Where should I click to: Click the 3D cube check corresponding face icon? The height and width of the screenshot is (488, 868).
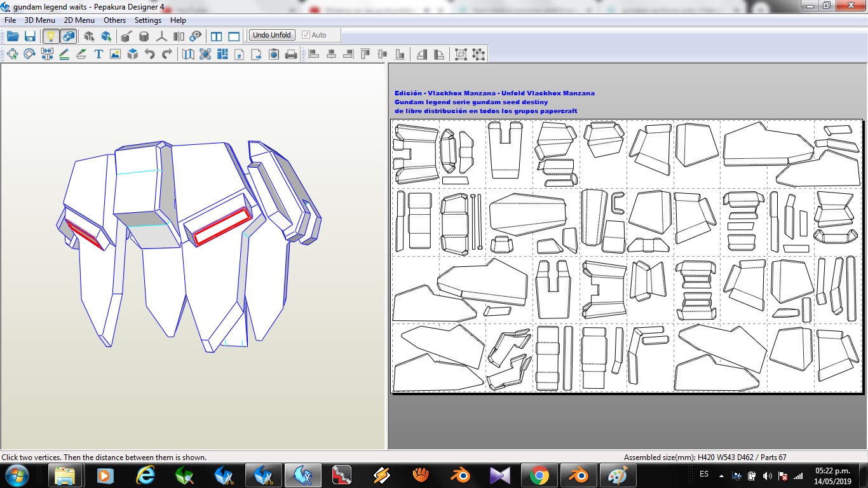pos(132,54)
